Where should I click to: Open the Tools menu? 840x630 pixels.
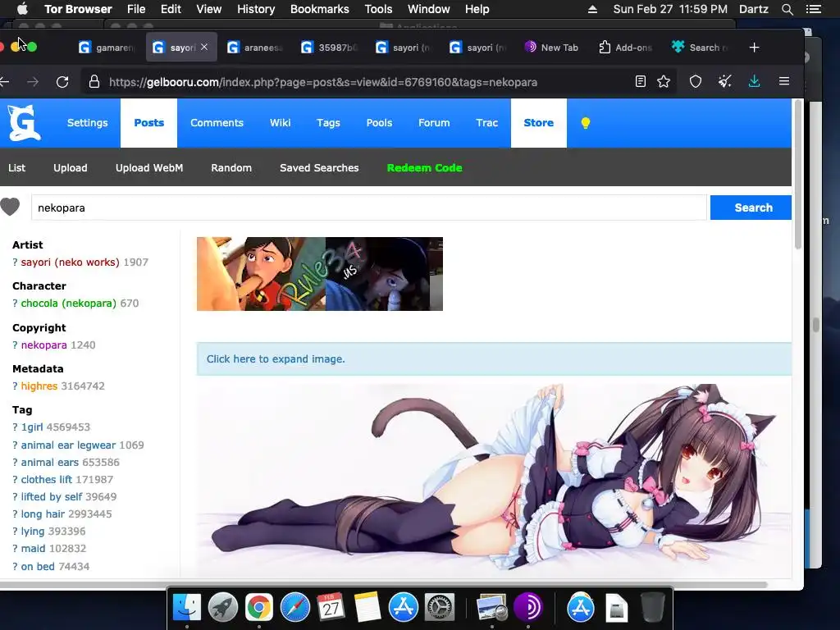tap(378, 9)
